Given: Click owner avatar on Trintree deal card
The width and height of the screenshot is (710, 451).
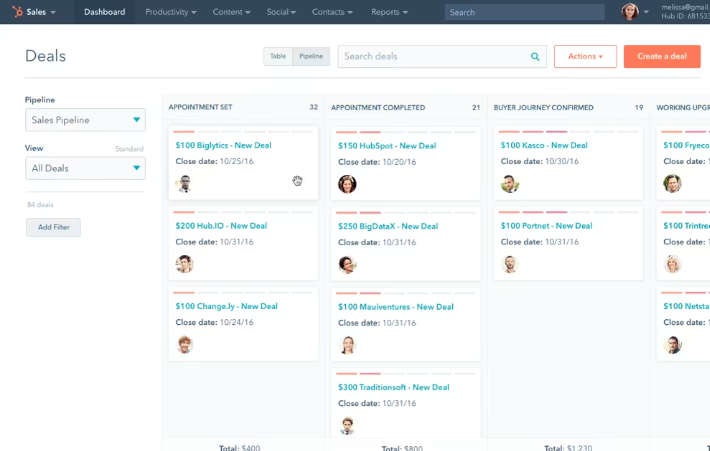Looking at the screenshot, I should tap(672, 264).
